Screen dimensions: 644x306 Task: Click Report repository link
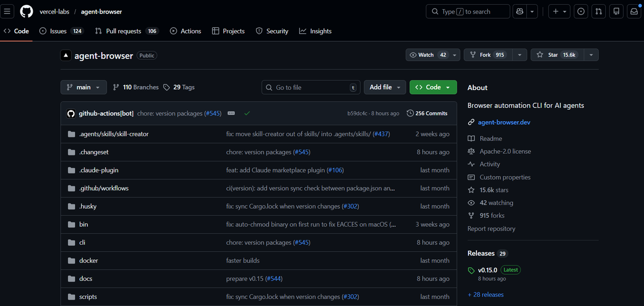tap(491, 229)
